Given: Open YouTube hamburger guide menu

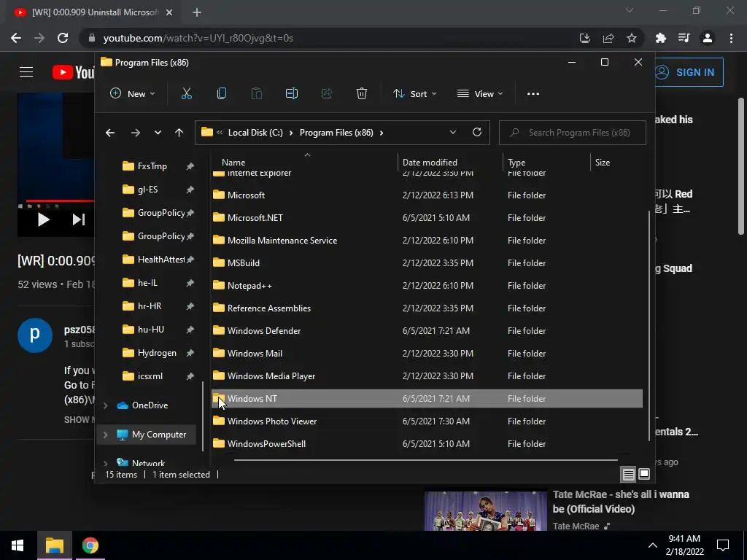Looking at the screenshot, I should [26, 72].
